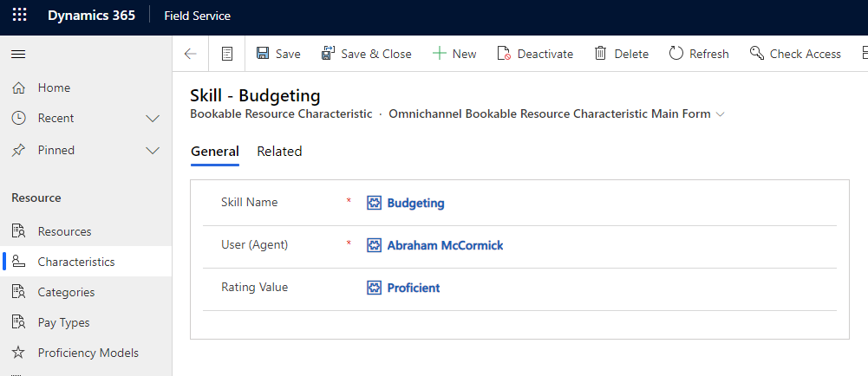Screen dimensions: 868x376
Task: Click the Skill Name field label
Action: [x=249, y=203]
